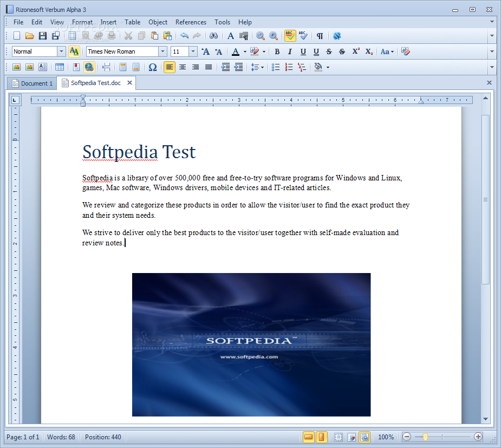Open the Insert menu
This screenshot has height=448, width=501.
(x=108, y=22)
